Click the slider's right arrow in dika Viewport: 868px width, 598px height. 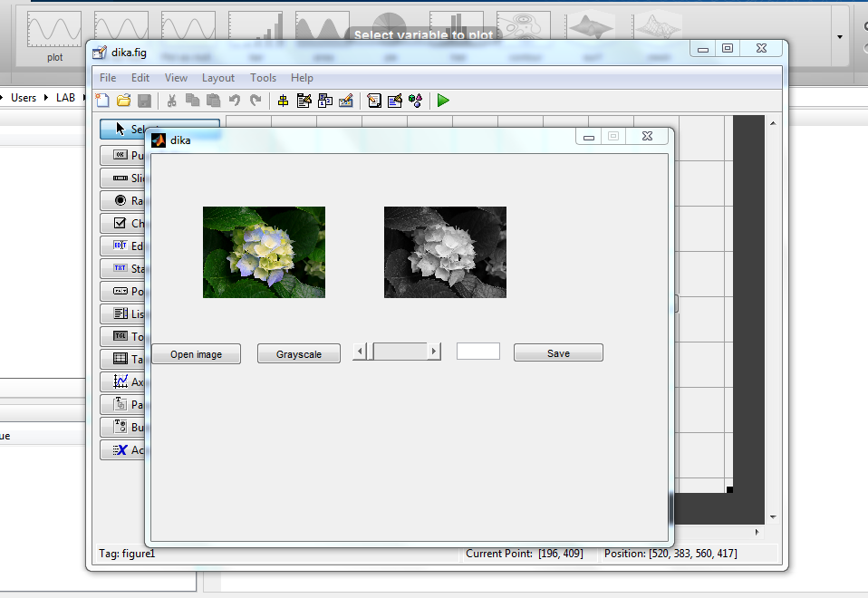[434, 352]
